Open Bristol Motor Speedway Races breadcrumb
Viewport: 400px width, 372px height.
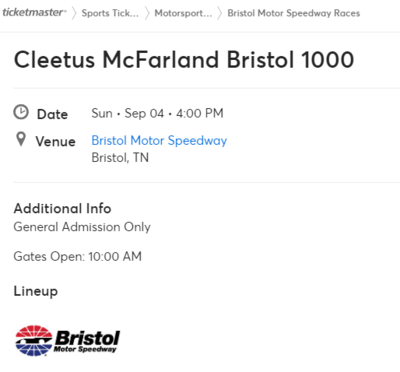[294, 13]
